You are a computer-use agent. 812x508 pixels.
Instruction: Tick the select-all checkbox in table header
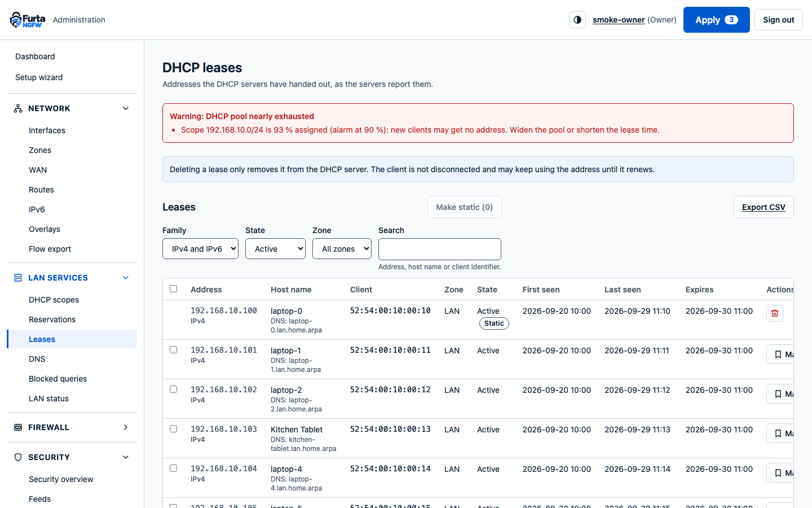[174, 289]
